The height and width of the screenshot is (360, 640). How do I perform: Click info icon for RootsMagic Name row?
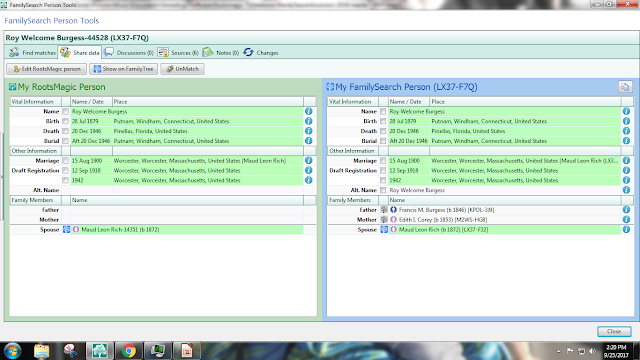pos(309,111)
